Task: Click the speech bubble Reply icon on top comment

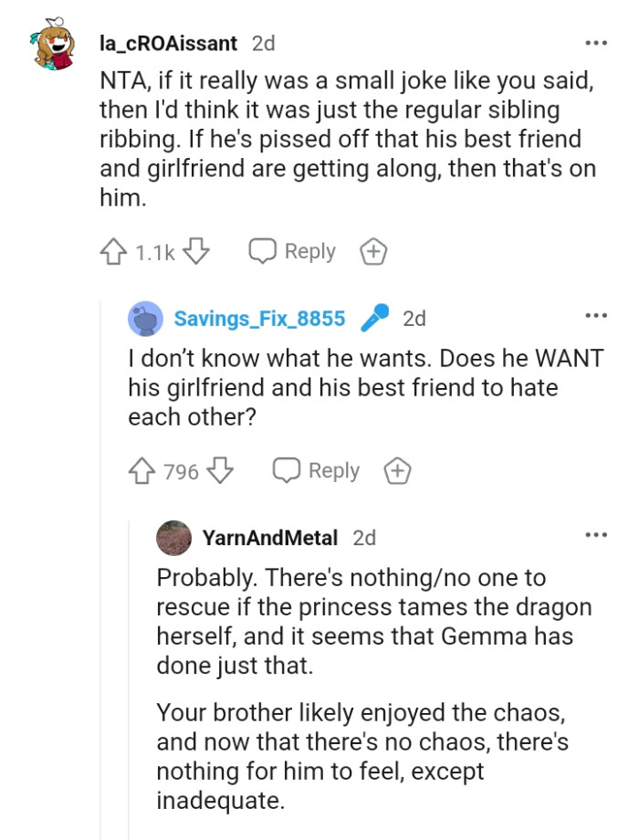Action: (265, 250)
